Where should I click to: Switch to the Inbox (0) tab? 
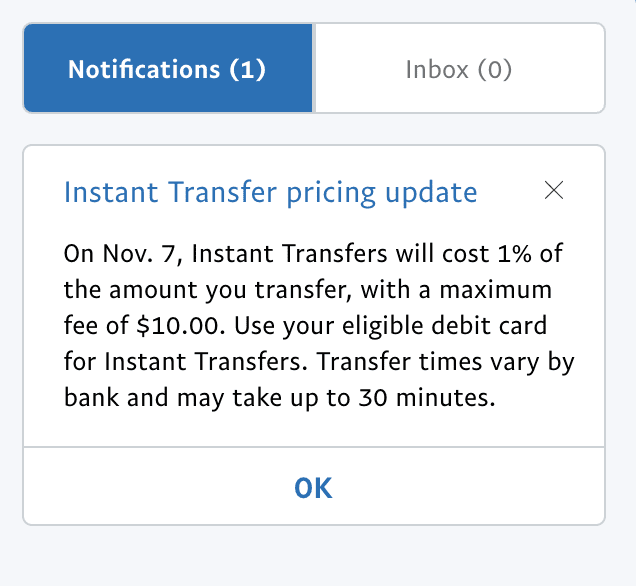point(459,68)
